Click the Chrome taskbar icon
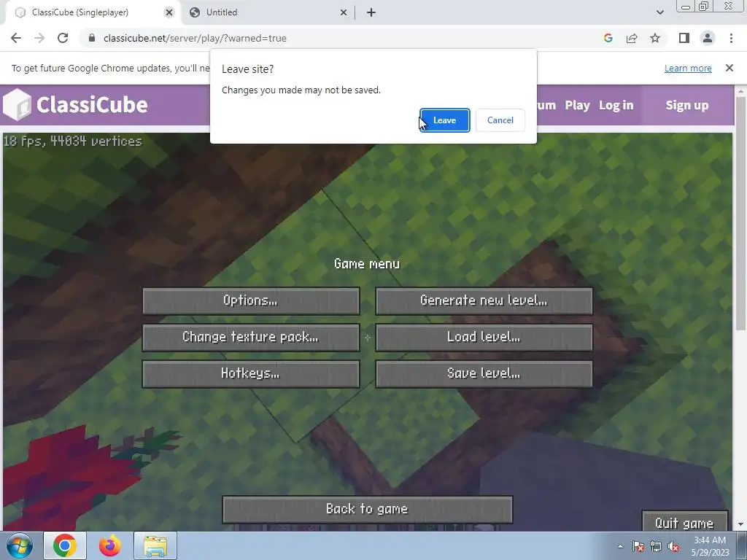 pyautogui.click(x=65, y=545)
